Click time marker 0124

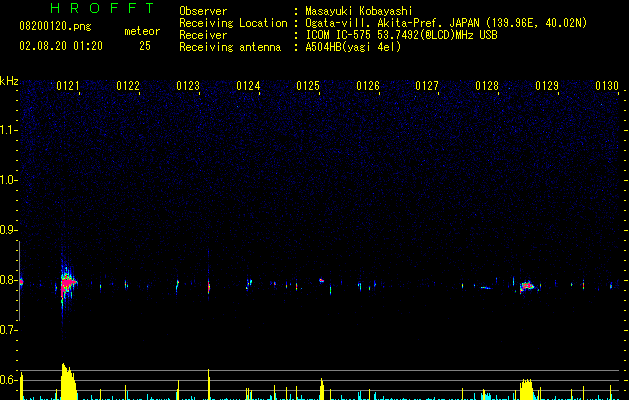coord(248,86)
